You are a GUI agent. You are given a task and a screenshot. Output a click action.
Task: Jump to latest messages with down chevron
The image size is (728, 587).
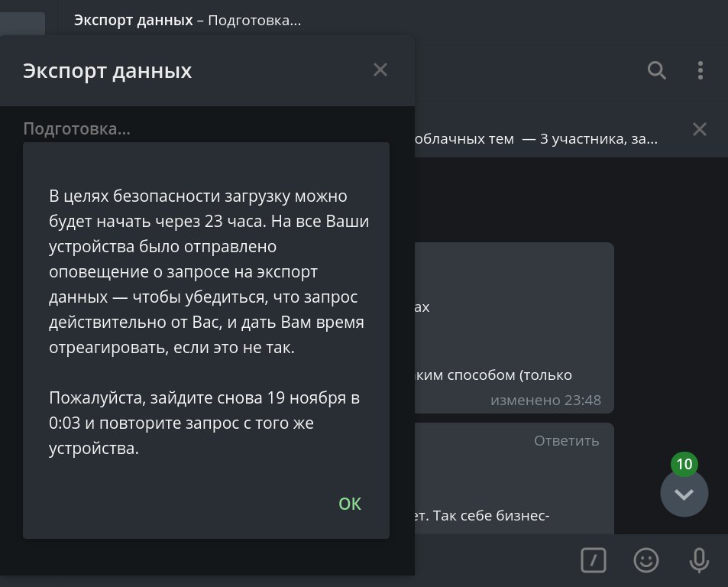(x=684, y=494)
